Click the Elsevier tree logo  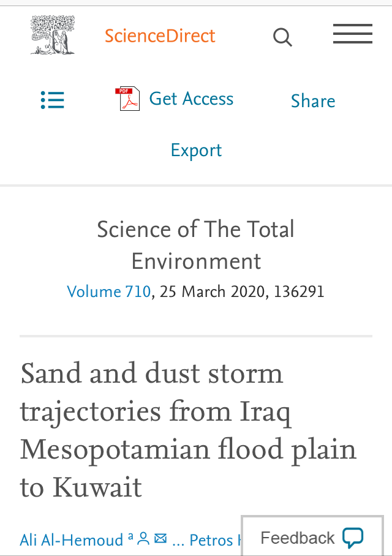tap(53, 36)
